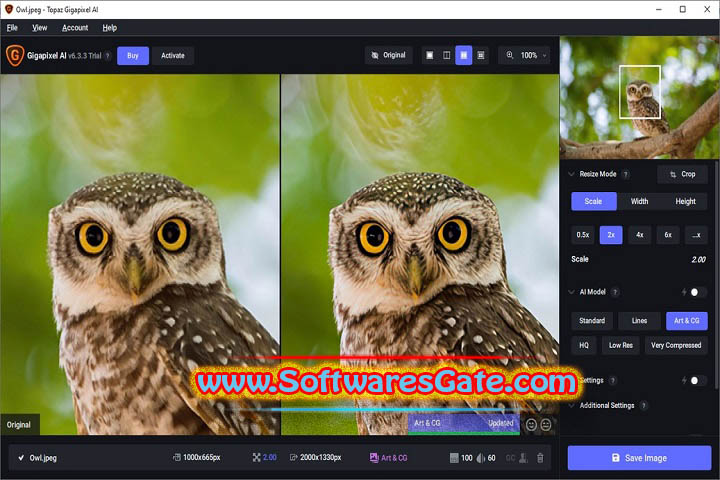720x480 pixels.
Task: Click the Buy button
Action: pyautogui.click(x=133, y=56)
